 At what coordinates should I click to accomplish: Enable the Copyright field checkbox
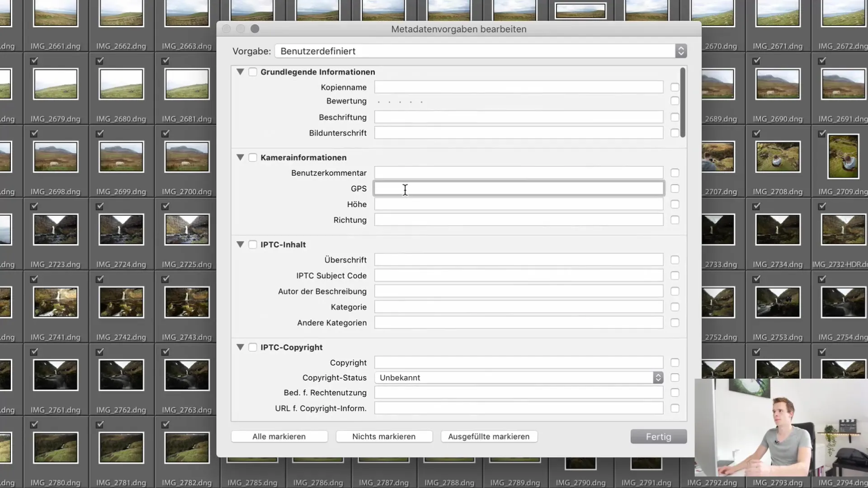click(675, 362)
